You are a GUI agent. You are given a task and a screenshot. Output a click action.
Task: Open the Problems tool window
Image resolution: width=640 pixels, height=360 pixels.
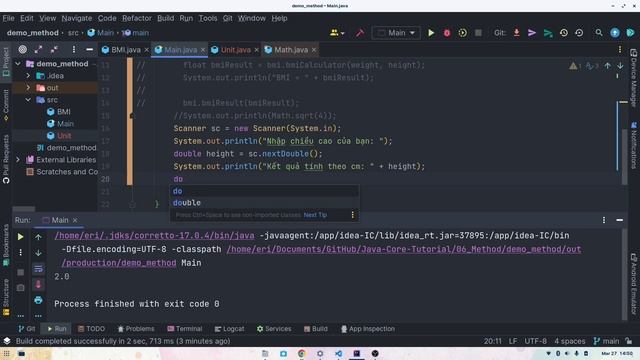click(136, 329)
